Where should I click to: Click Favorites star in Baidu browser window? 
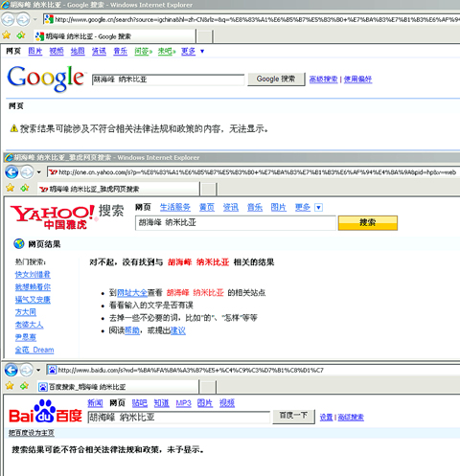[10, 386]
